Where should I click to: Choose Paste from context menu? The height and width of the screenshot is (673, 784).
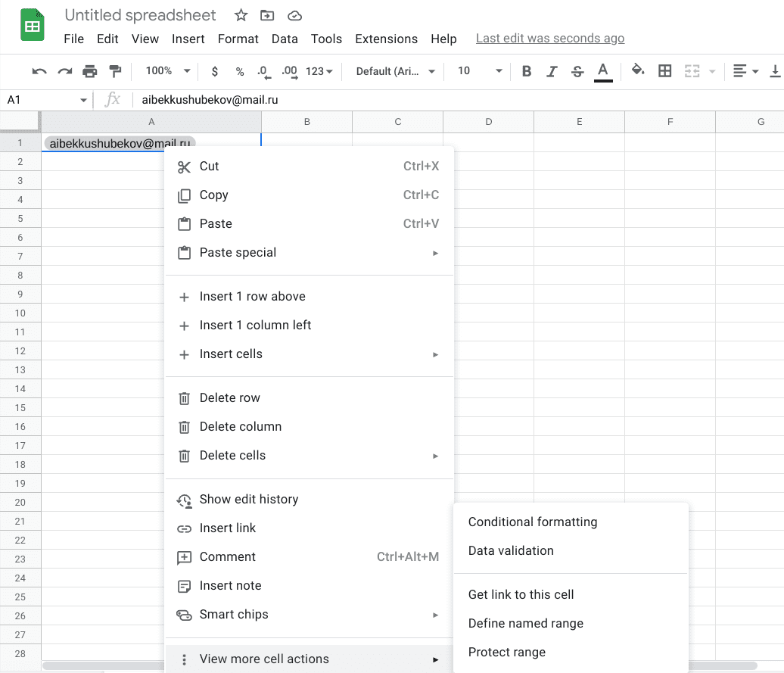309,224
